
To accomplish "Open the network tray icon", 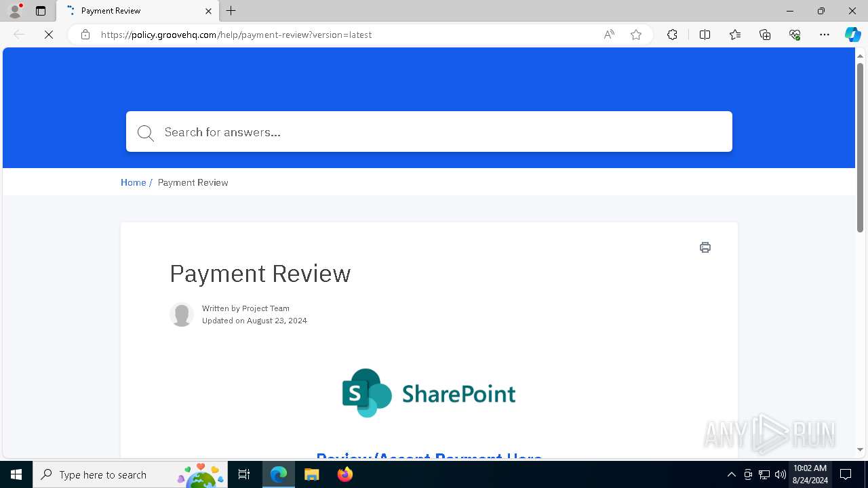I will [x=764, y=474].
